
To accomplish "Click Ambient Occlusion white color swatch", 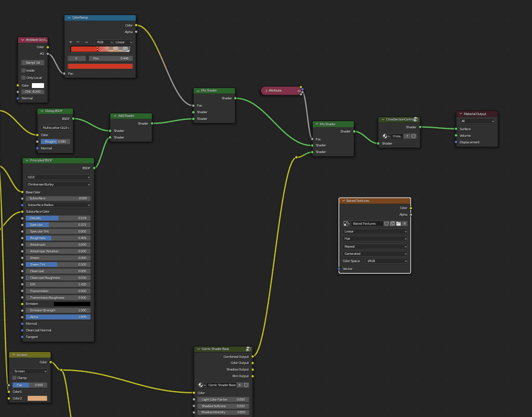I will [38, 86].
